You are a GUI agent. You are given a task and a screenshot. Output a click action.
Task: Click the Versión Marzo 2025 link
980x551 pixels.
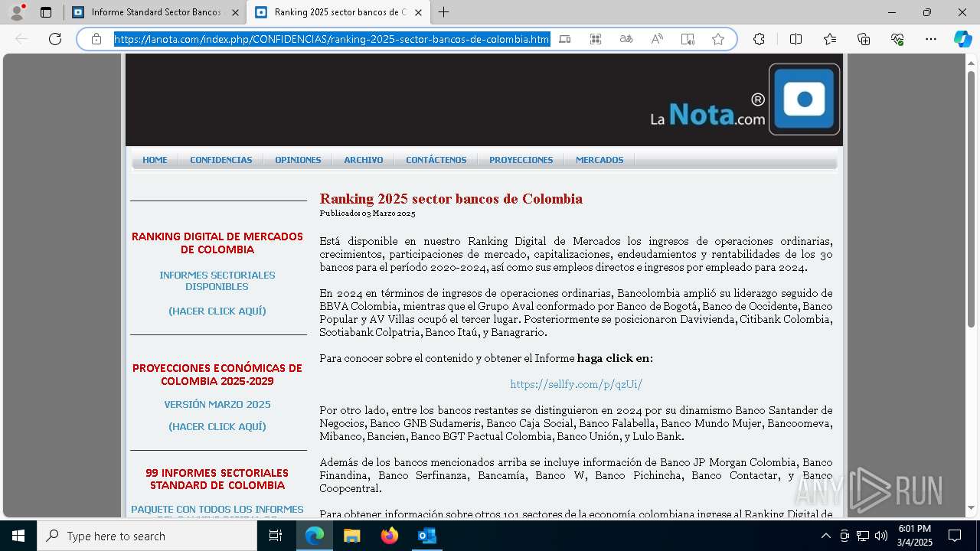tap(217, 405)
